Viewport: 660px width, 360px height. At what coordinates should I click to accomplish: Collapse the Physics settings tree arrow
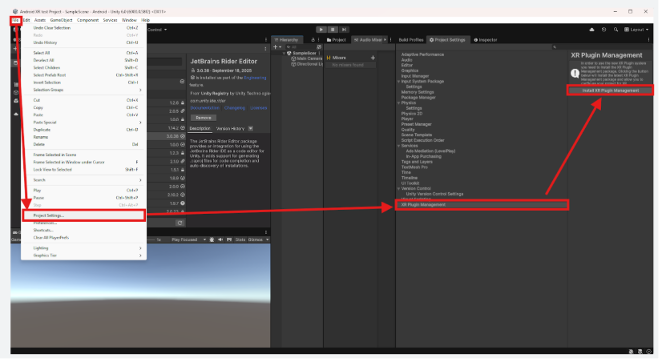(x=399, y=103)
